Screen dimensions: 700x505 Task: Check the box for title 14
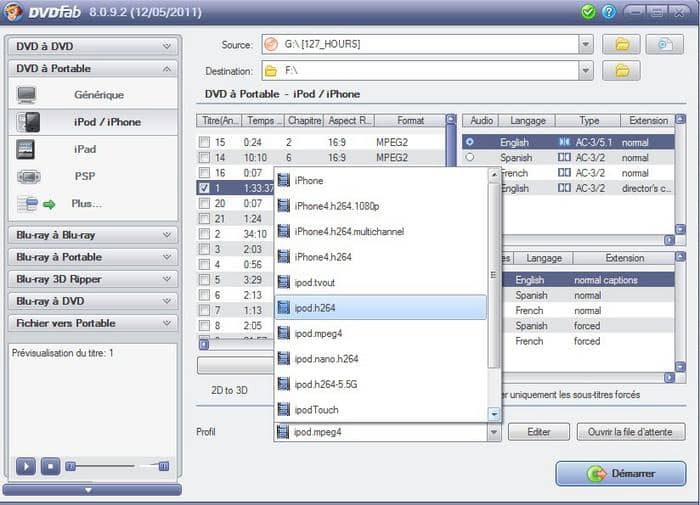point(204,157)
